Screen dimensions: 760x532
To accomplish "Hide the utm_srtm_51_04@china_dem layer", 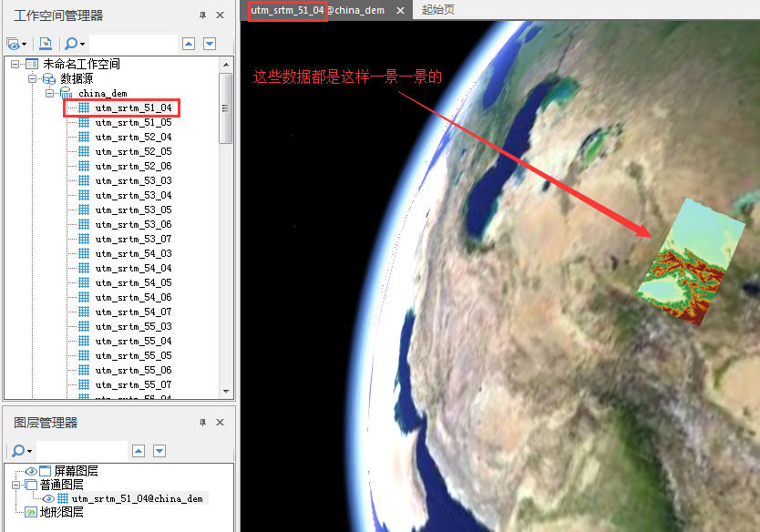I will tap(48, 498).
